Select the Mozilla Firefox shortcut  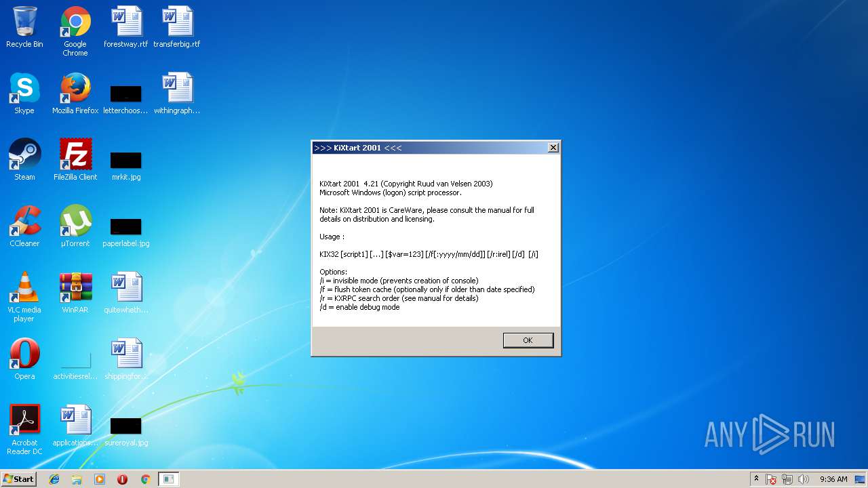75,94
